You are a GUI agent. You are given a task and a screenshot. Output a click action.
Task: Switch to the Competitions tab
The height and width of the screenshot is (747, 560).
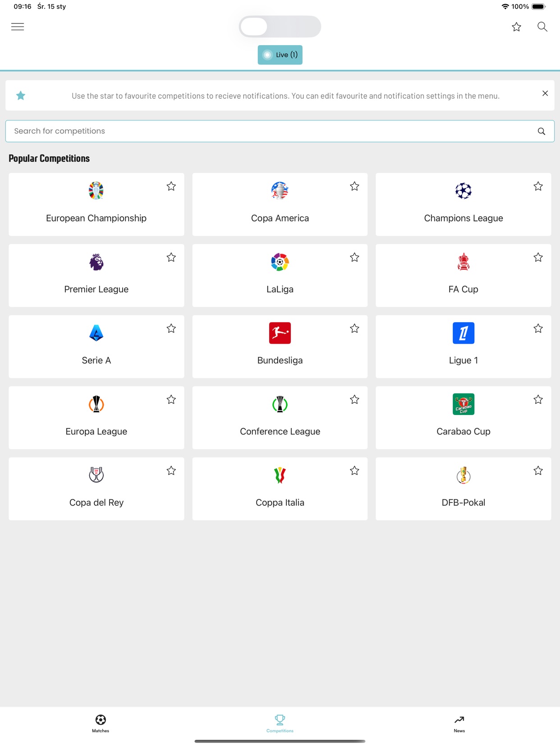[280, 724]
